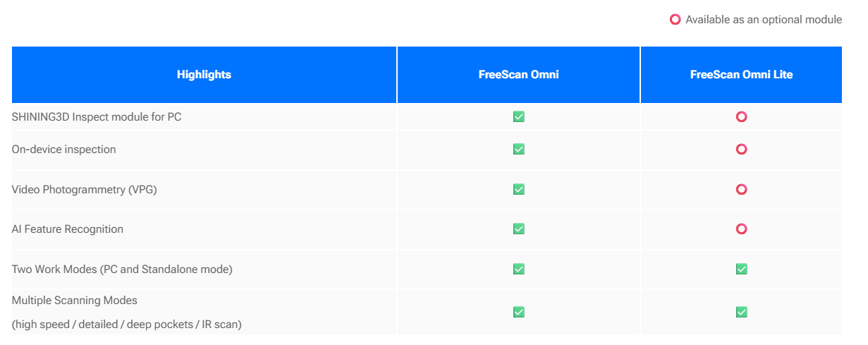The image size is (868, 345).
Task: Click the FreeScan Omni checkmark for Video Photogrammetry
Action: pyautogui.click(x=519, y=189)
